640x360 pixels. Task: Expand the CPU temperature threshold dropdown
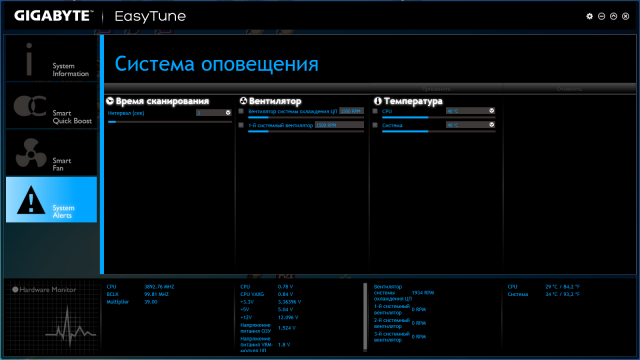click(x=491, y=111)
